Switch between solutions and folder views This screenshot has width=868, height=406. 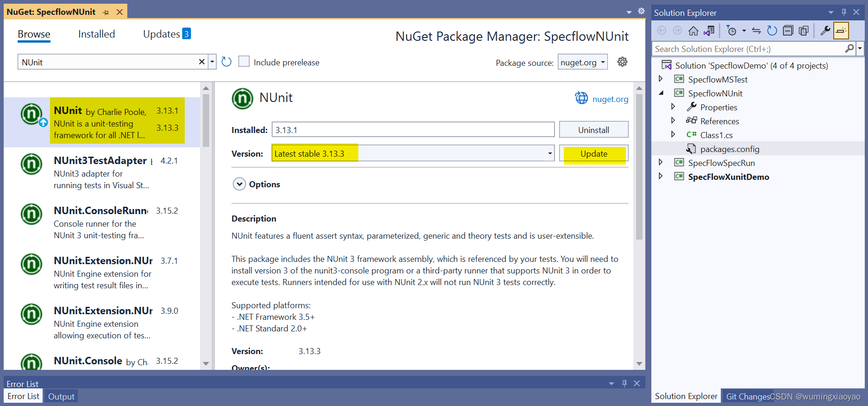click(x=709, y=31)
